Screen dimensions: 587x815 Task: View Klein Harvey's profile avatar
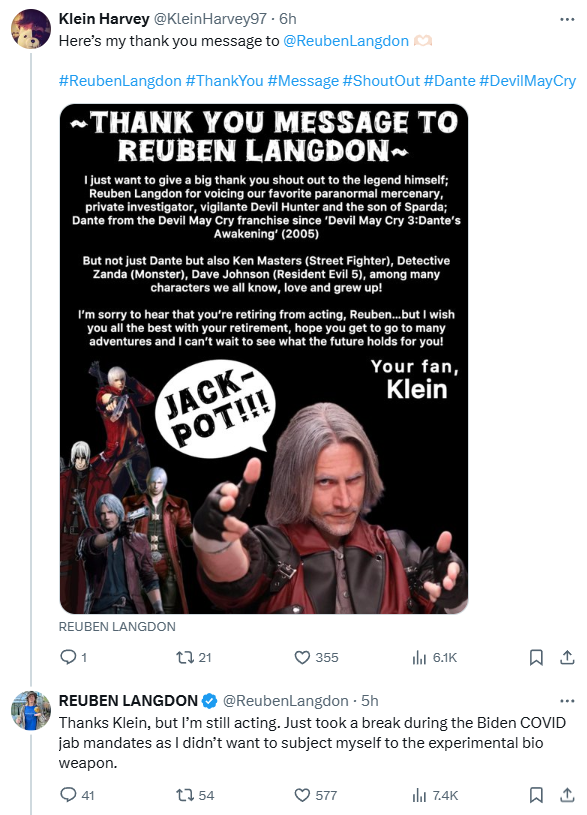click(31, 29)
